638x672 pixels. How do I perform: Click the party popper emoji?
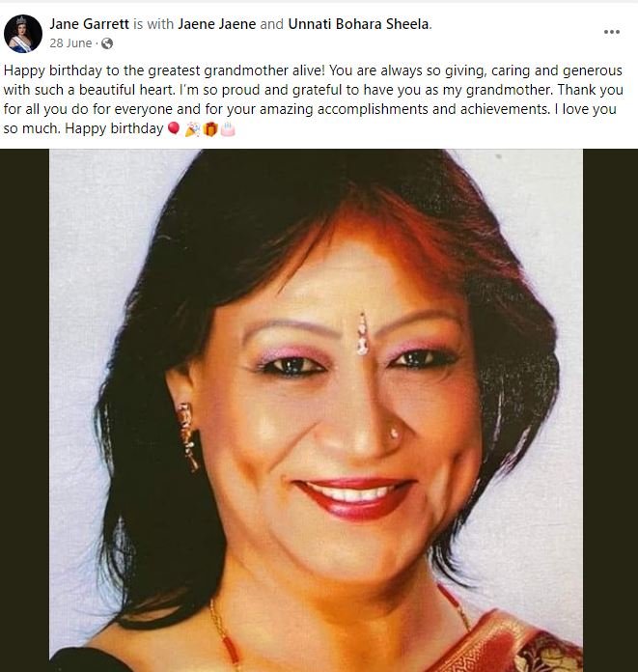192,128
